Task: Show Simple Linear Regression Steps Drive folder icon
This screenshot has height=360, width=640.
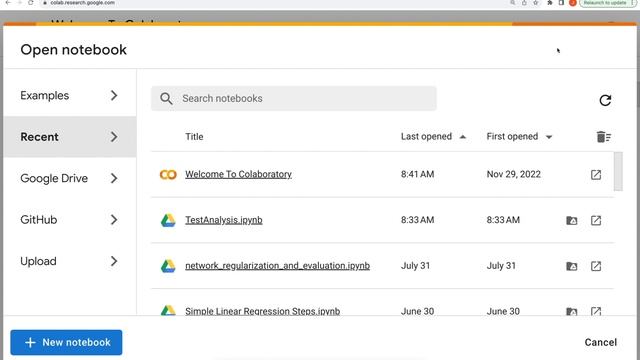Action: click(572, 311)
